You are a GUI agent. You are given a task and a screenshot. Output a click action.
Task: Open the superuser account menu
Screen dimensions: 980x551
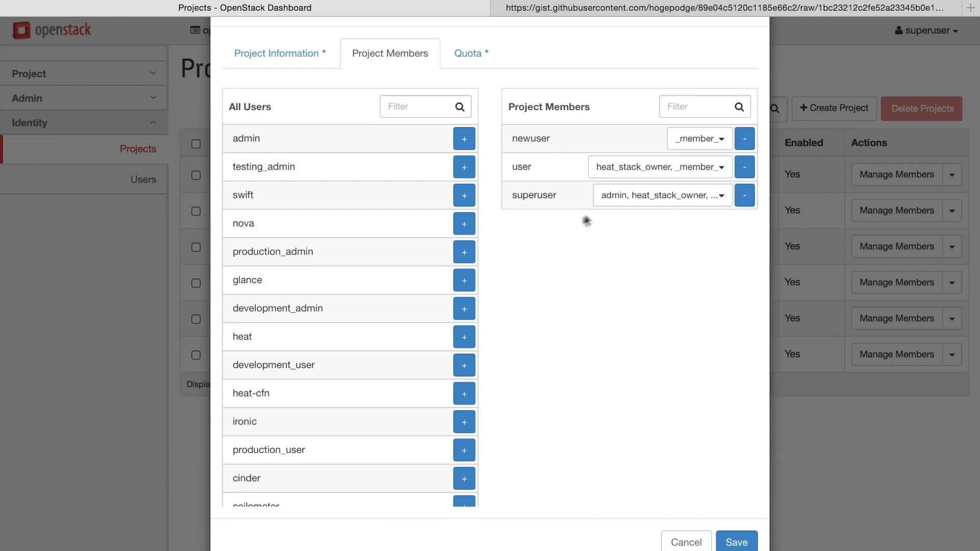point(926,31)
